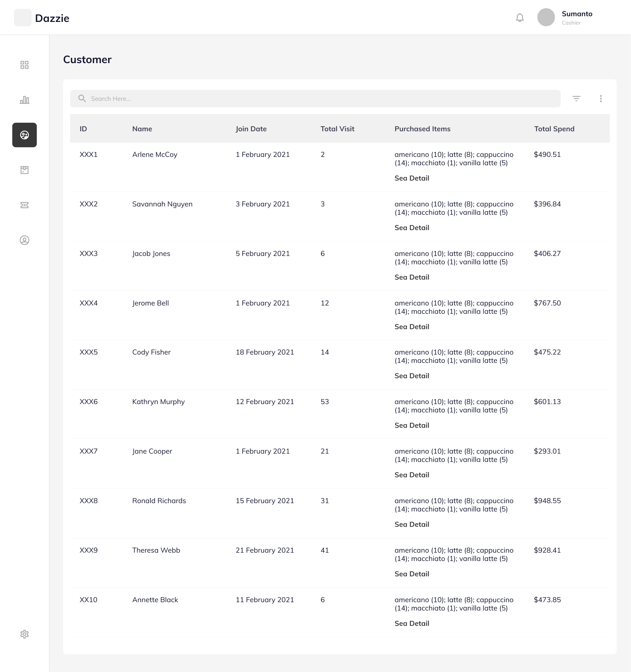Open the bar chart analytics icon
This screenshot has width=631, height=672.
coord(24,100)
